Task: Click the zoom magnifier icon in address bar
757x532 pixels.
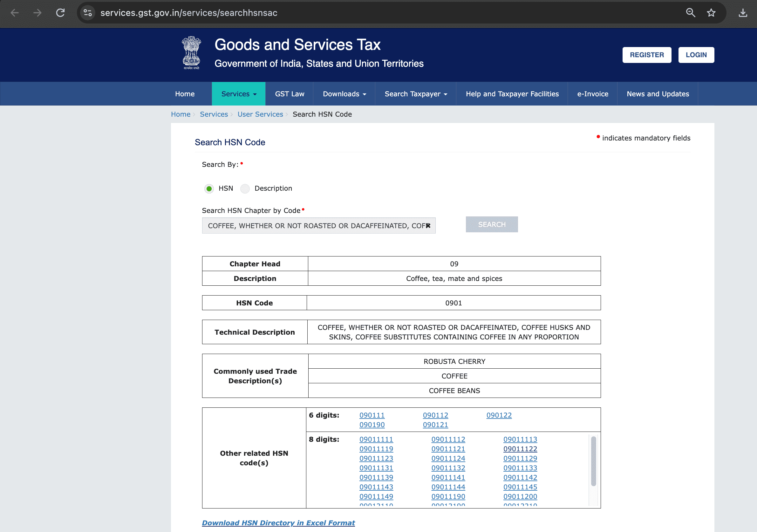Action: click(x=690, y=13)
